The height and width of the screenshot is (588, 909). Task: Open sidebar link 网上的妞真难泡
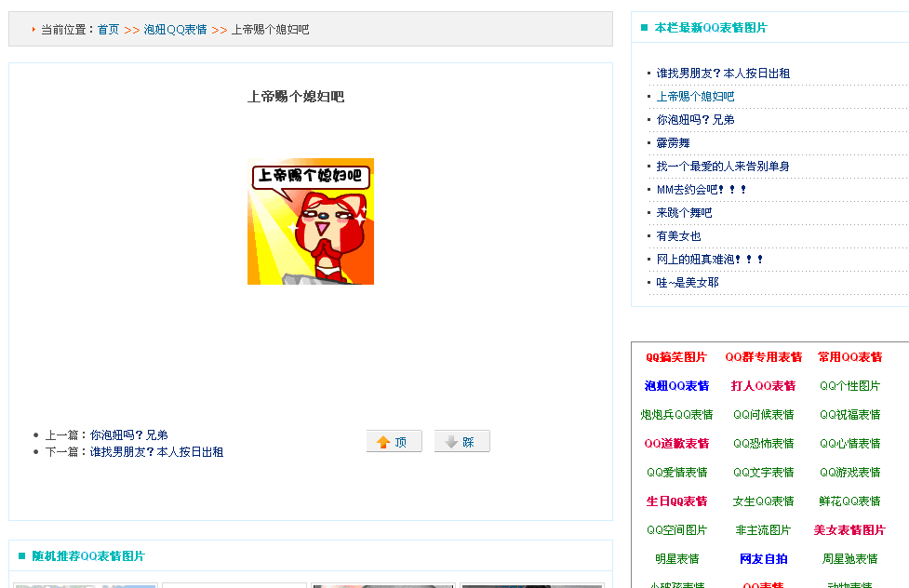[x=710, y=259]
